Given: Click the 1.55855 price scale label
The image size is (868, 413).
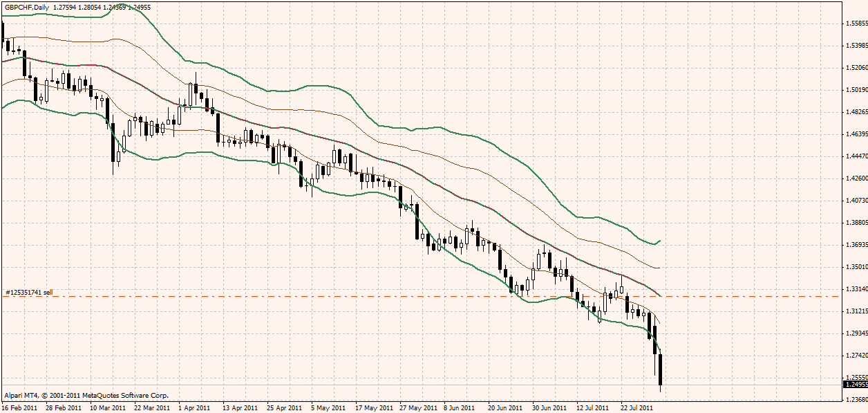Looking at the screenshot, I should coord(856,24).
